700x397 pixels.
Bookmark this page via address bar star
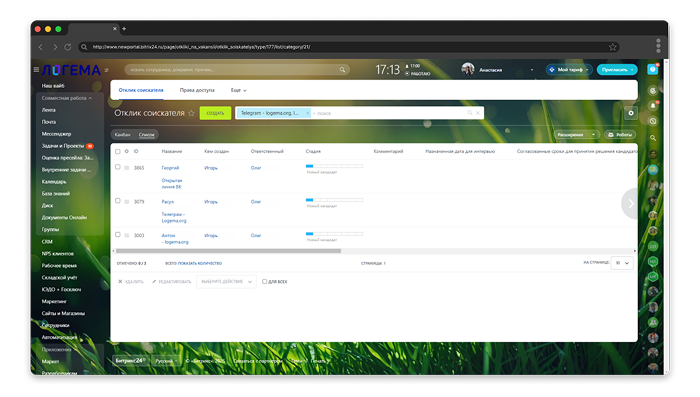pos(612,47)
